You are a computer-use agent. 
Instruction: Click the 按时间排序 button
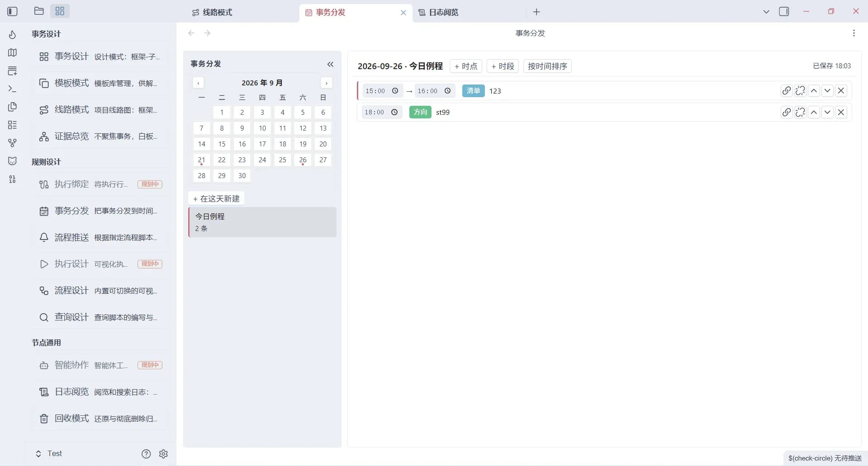pyautogui.click(x=547, y=66)
